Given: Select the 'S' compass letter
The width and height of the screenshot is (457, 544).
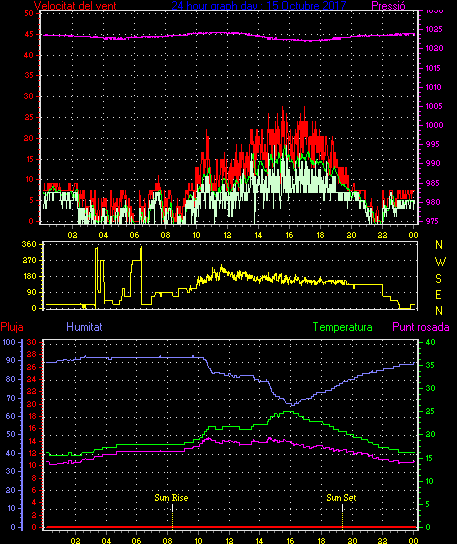Looking at the screenshot, I should pyautogui.click(x=439, y=278).
